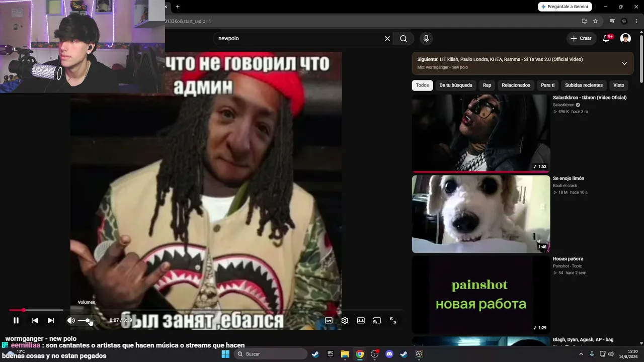Open Epic Games Launcher from the taskbar

(x=330, y=354)
